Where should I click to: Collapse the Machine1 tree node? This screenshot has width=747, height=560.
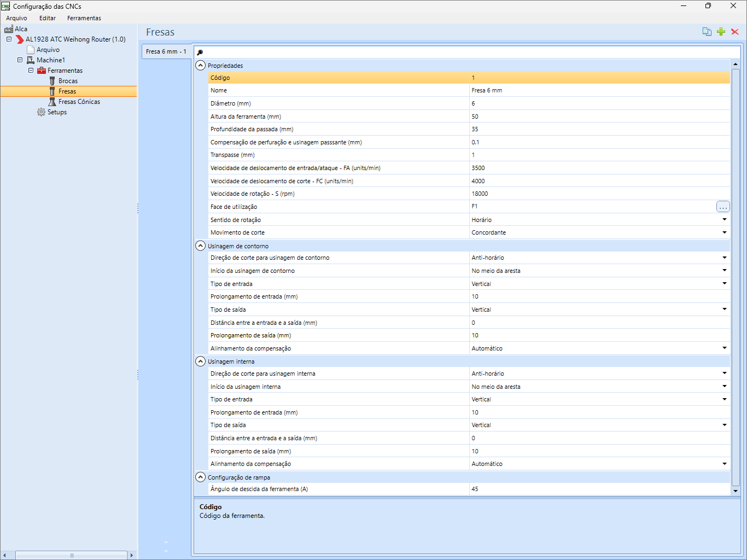point(20,60)
